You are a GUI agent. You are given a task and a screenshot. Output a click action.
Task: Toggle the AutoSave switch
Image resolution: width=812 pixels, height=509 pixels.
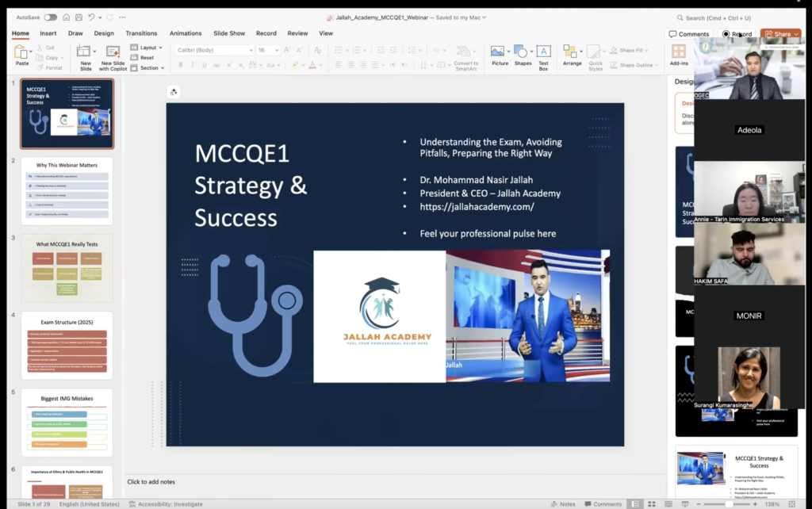[x=50, y=17]
